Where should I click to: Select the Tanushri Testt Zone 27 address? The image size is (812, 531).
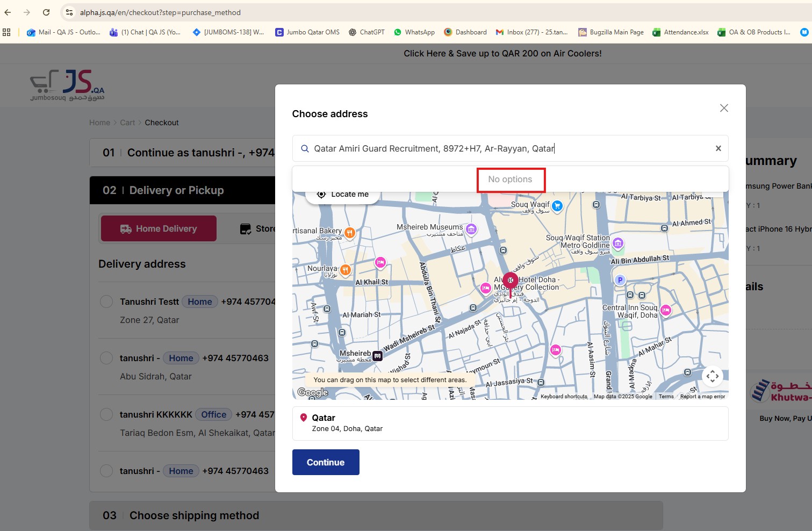click(106, 302)
